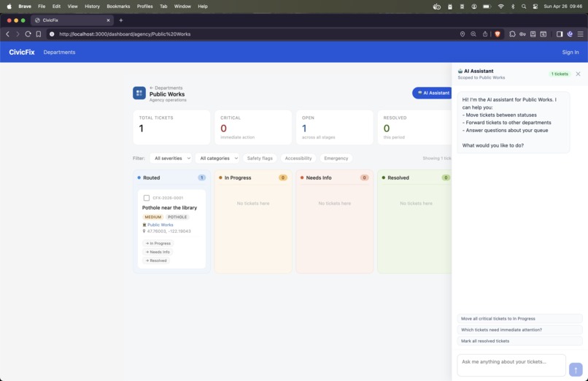Viewport: 588px width, 381px height.
Task: Close the CivicFix tab
Action: (x=108, y=20)
